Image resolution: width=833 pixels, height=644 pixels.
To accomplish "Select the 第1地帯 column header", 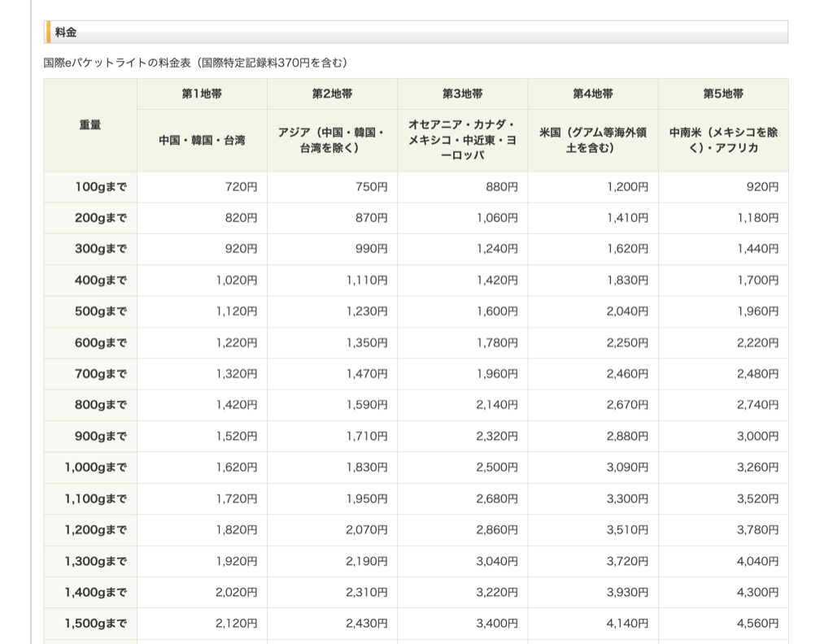I will pos(202,94).
